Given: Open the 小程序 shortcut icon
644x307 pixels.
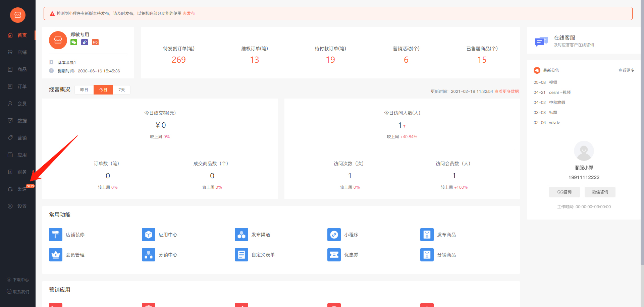Looking at the screenshot, I should [334, 235].
